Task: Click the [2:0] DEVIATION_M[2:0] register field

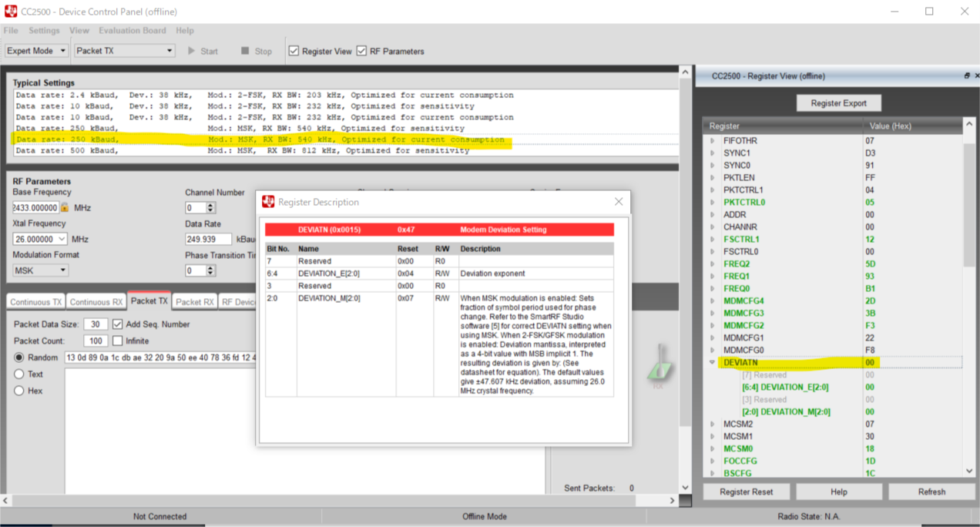Action: tap(786, 411)
